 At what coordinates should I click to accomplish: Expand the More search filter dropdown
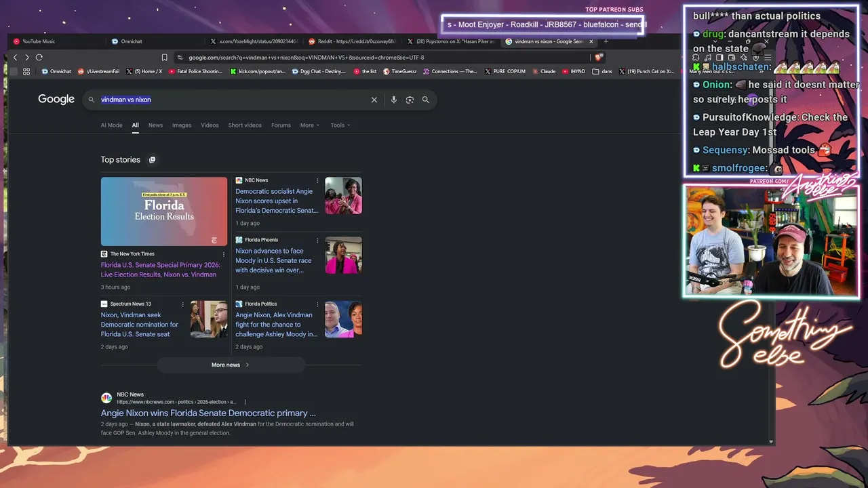[x=310, y=125]
